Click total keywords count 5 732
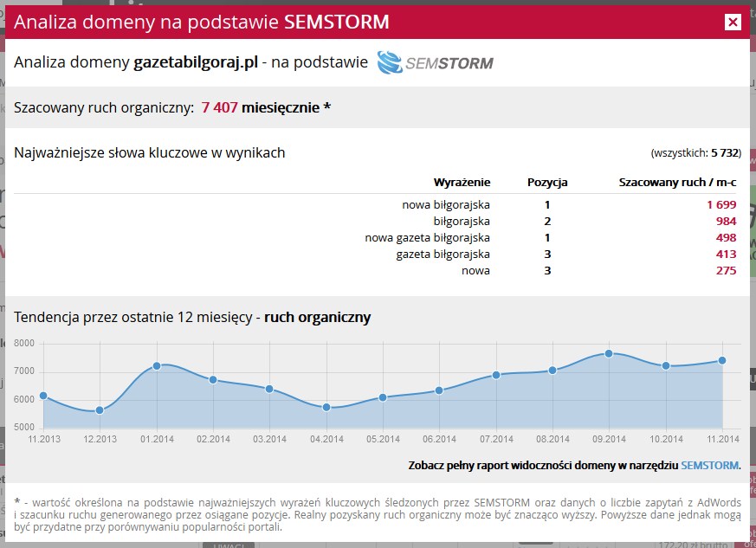The height and width of the screenshot is (548, 756). pyautogui.click(x=725, y=152)
